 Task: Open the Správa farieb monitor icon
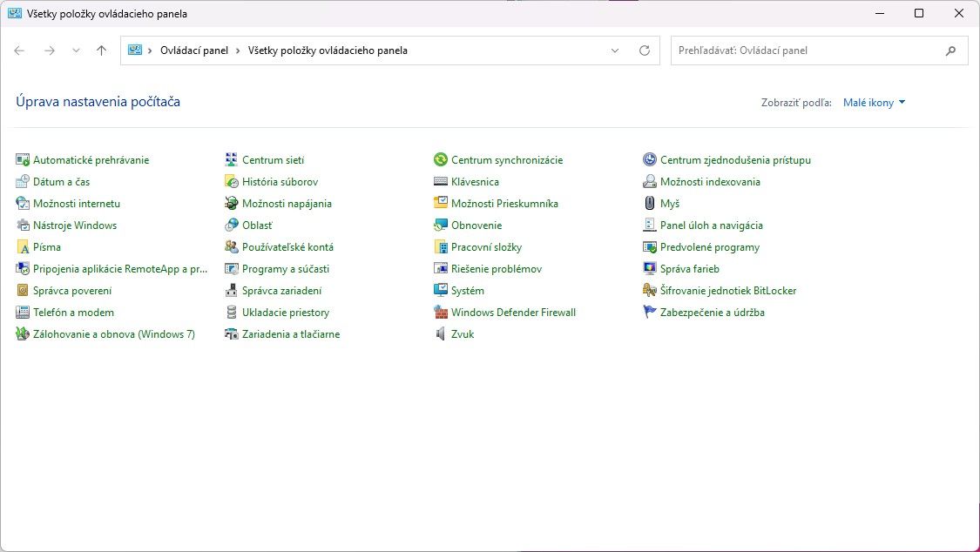point(649,269)
